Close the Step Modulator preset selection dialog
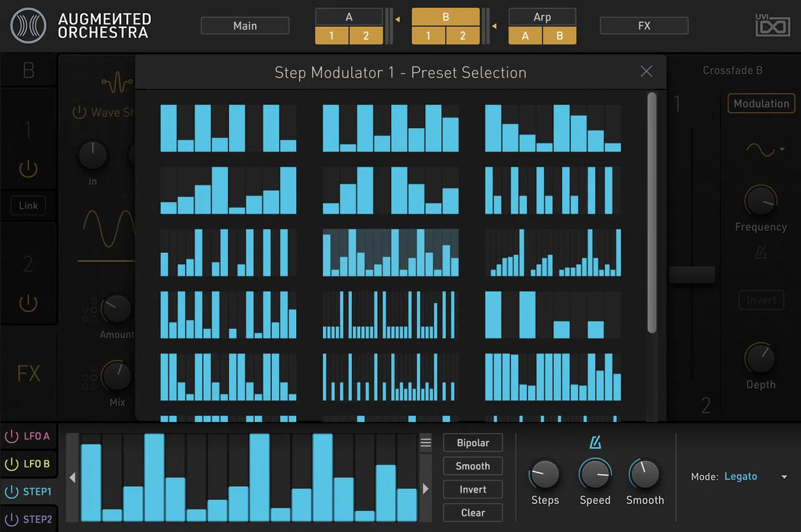Viewport: 801px width, 532px height. (646, 71)
